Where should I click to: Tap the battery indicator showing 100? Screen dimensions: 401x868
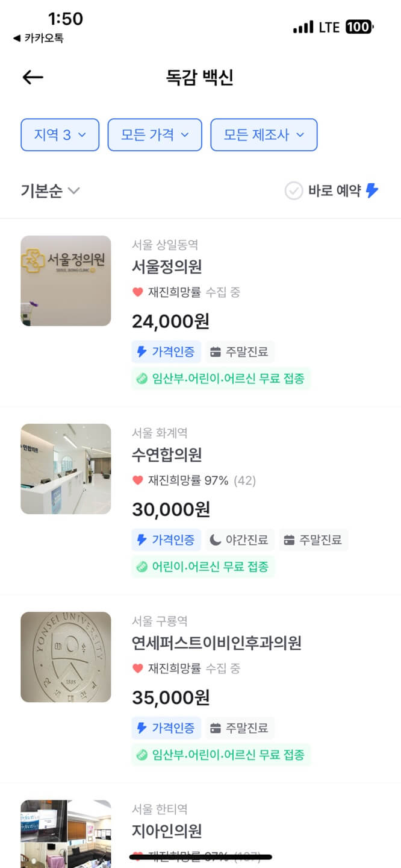click(359, 27)
